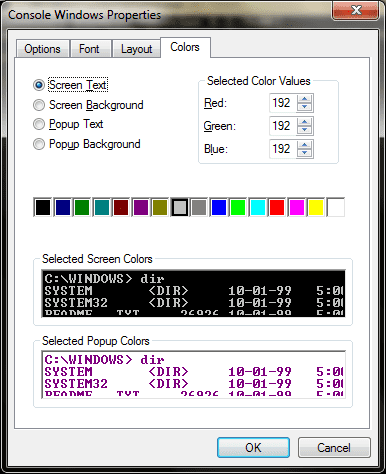Switch to the Options tab

coord(42,49)
